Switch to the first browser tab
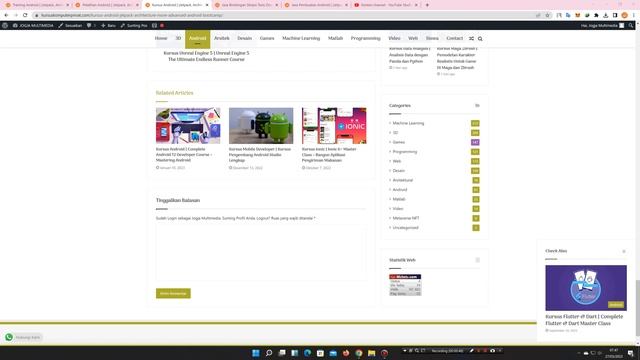 37,5
